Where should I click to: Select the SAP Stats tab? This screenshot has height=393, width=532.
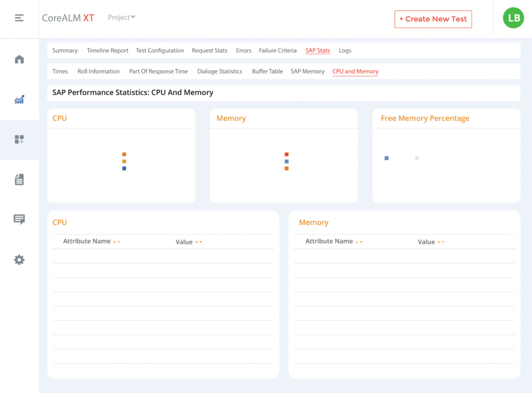[x=317, y=50]
